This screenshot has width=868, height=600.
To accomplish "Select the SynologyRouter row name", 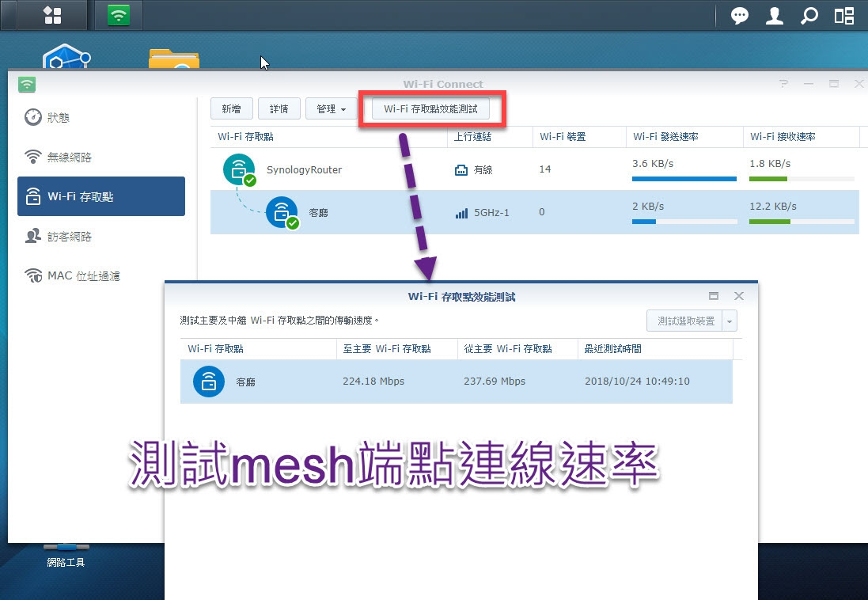I will [x=304, y=169].
